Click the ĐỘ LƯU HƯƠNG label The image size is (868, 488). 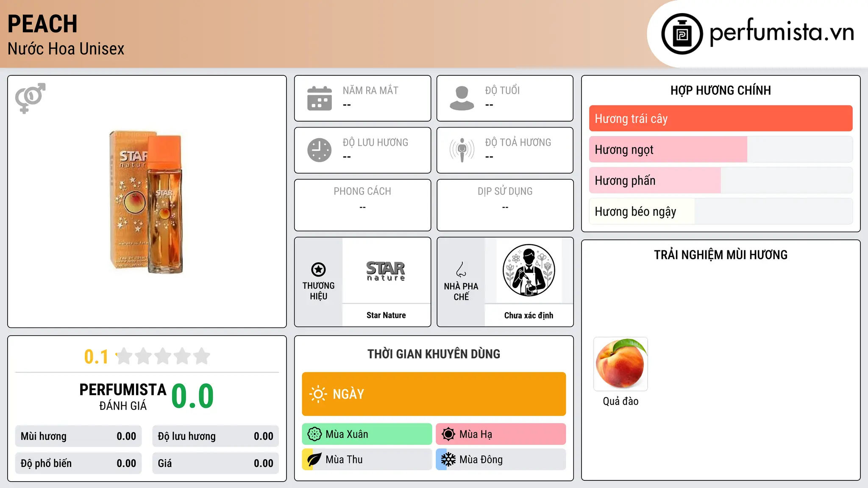coord(376,142)
